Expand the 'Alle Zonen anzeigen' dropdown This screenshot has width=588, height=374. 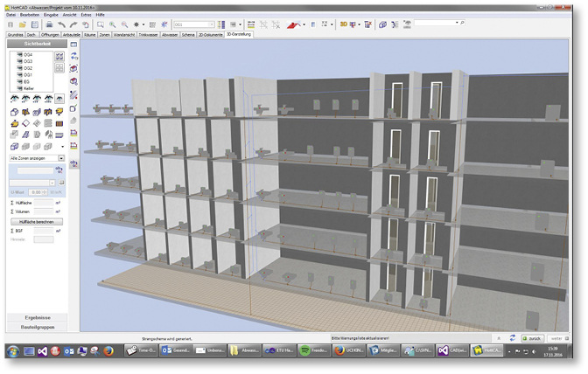click(61, 158)
